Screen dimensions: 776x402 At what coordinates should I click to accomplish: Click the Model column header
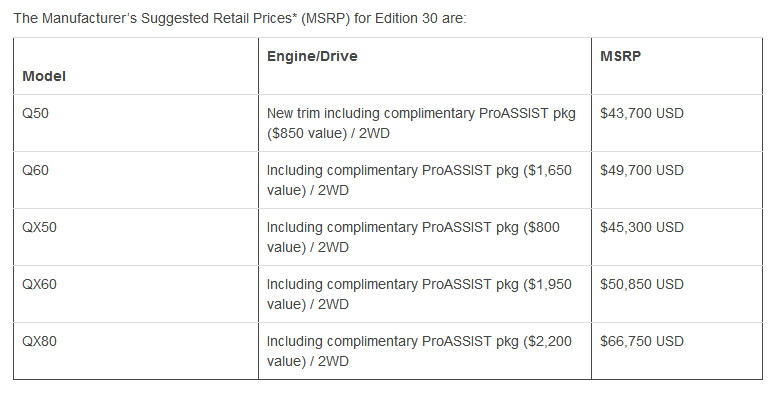pyautogui.click(x=44, y=76)
